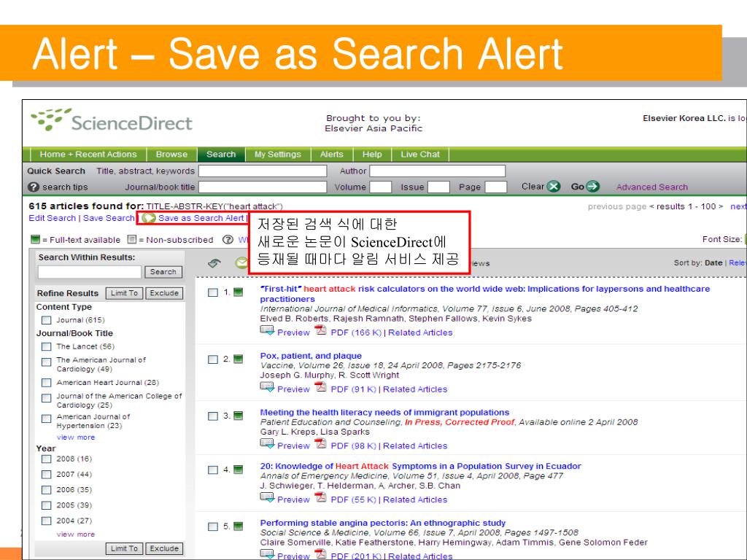Open the Search tab
Screen dimensions: 747x560
click(x=221, y=155)
